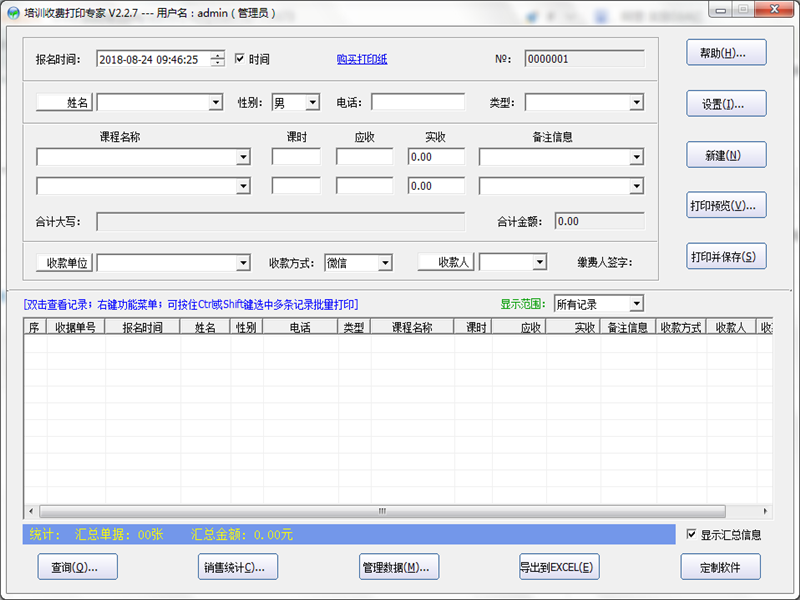Click the table's 报名时间 column header

(142, 327)
